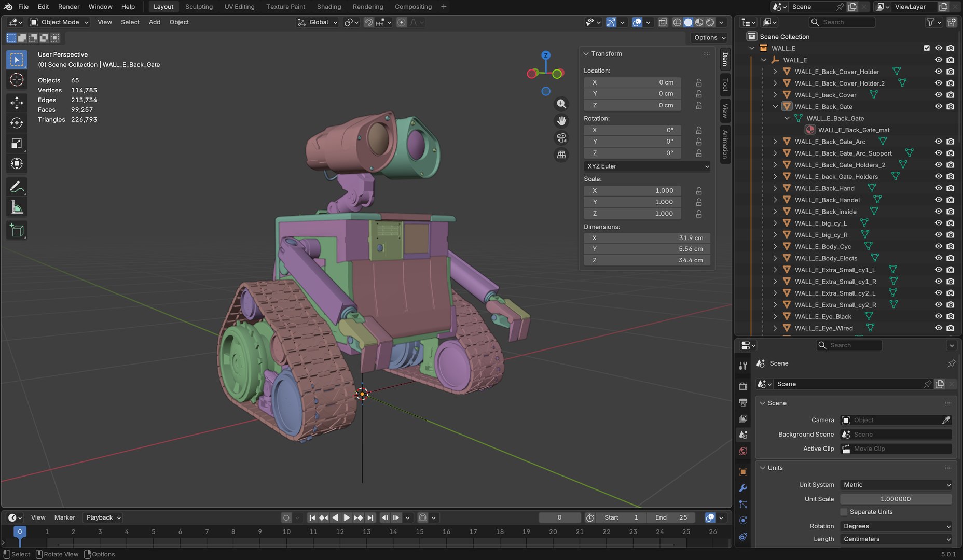Click the viewport Options button
Viewport: 963px width, 560px height.
[710, 37]
